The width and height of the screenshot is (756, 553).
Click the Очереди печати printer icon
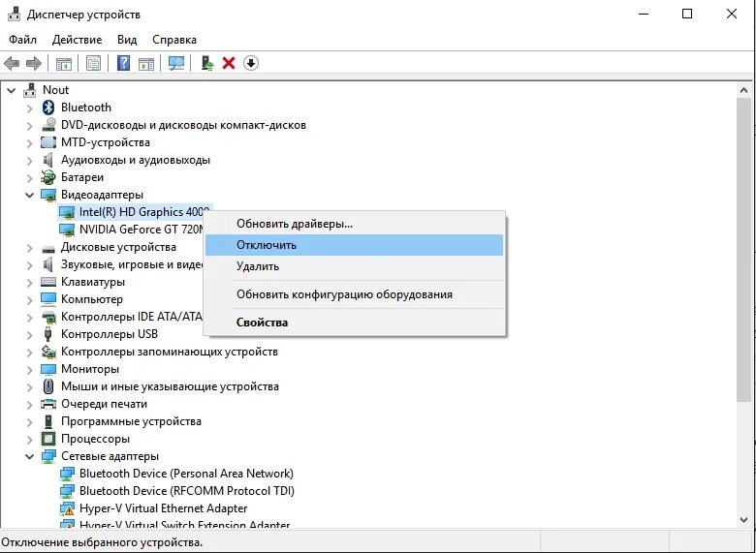tap(48, 404)
